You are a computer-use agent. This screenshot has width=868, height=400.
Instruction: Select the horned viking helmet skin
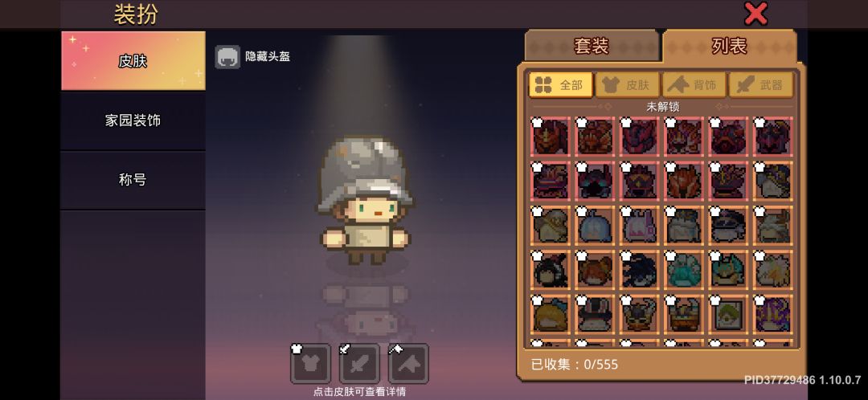[640, 314]
